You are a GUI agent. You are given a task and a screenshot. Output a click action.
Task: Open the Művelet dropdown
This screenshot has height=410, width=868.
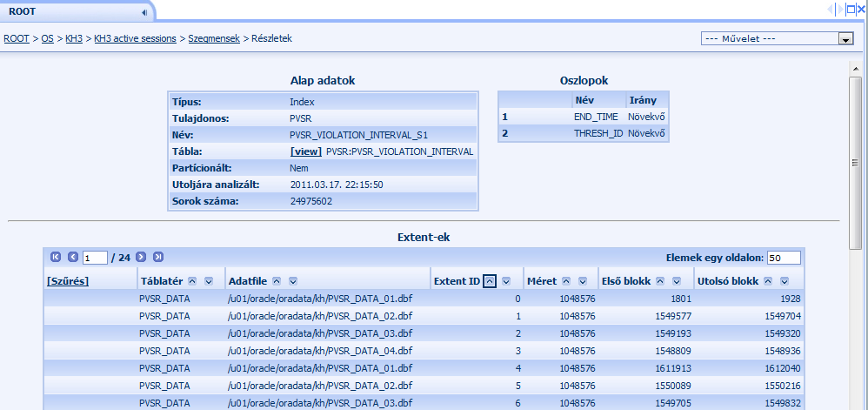tap(844, 39)
